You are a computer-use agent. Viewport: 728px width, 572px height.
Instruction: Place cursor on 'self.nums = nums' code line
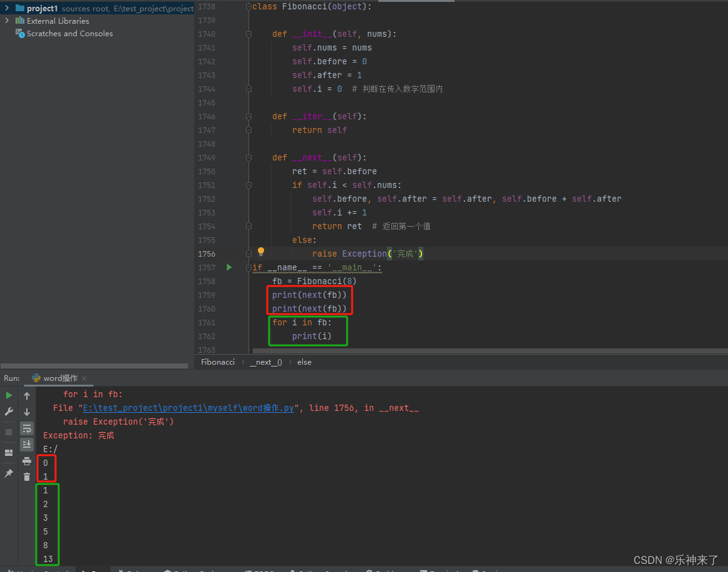point(332,47)
